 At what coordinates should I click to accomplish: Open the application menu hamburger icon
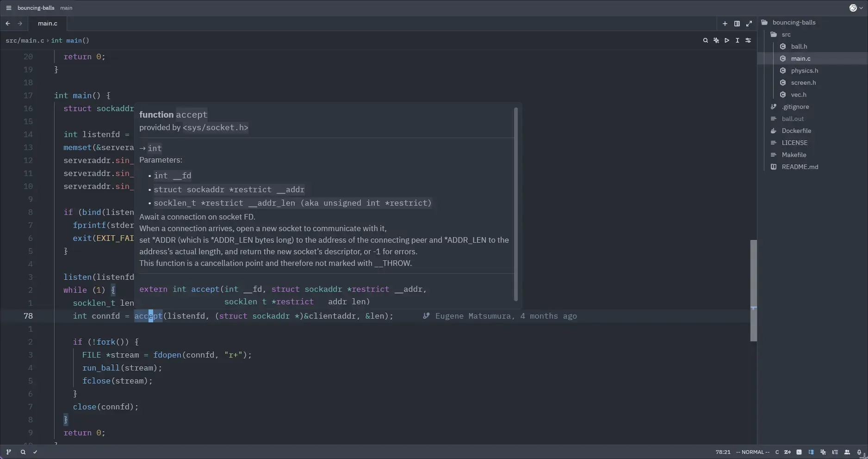click(8, 8)
